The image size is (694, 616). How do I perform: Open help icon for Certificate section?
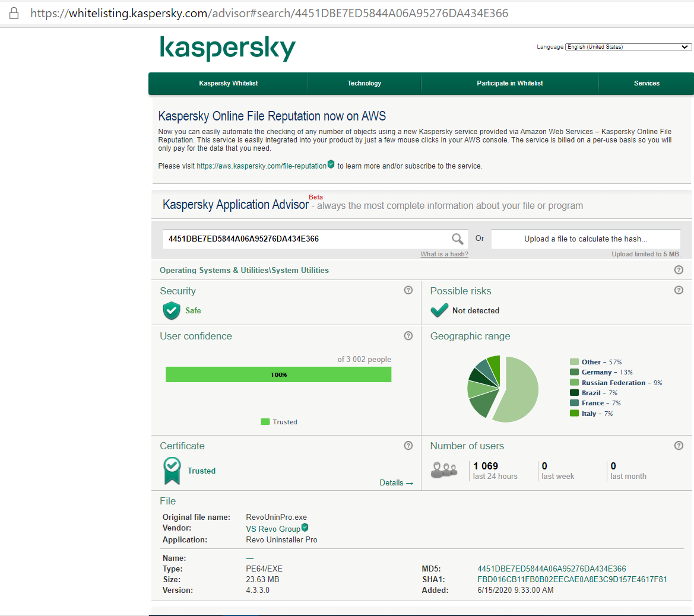pyautogui.click(x=408, y=446)
